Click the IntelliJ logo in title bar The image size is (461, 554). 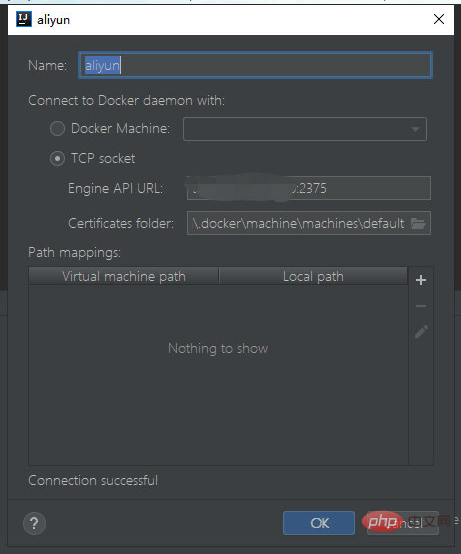(24, 19)
